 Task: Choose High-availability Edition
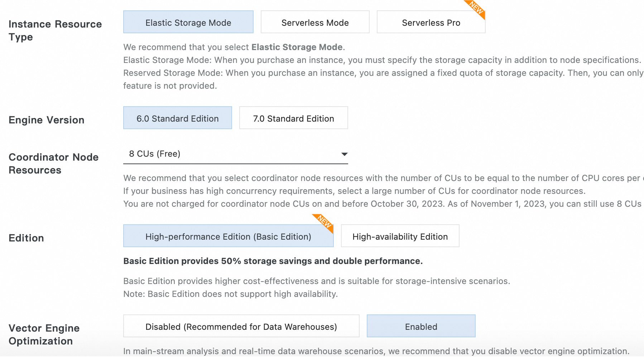click(x=400, y=236)
